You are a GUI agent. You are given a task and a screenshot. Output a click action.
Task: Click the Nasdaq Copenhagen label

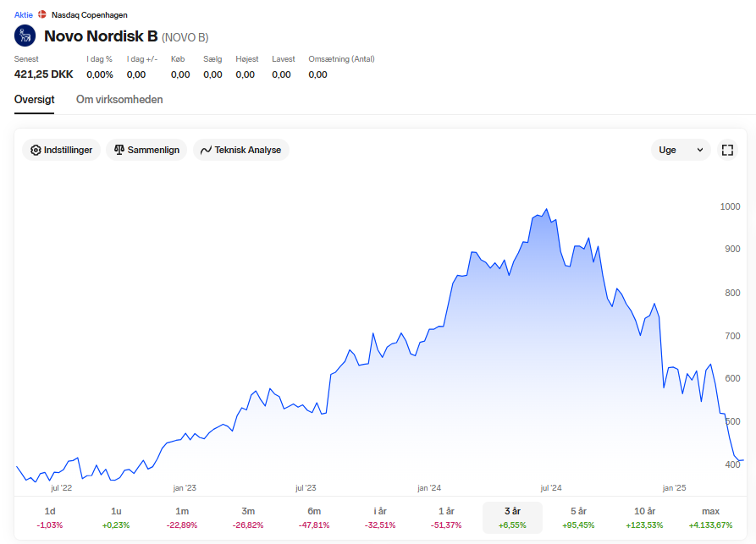pos(89,15)
